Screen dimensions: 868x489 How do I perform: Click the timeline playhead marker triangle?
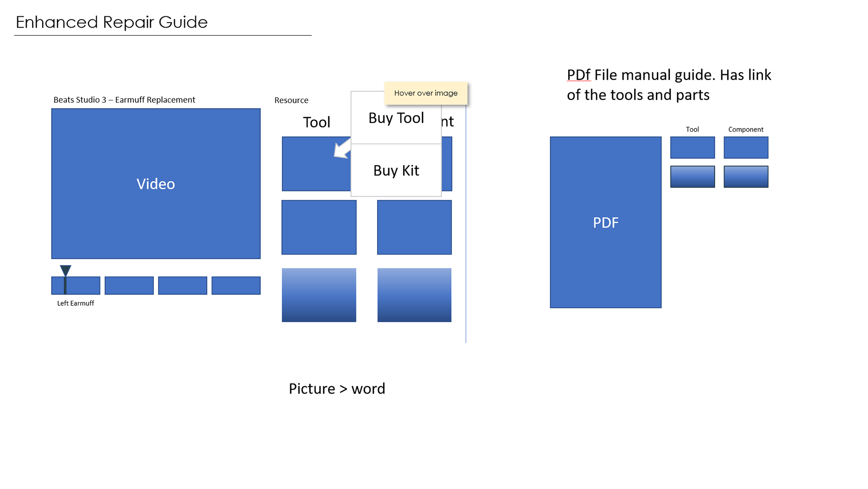66,270
